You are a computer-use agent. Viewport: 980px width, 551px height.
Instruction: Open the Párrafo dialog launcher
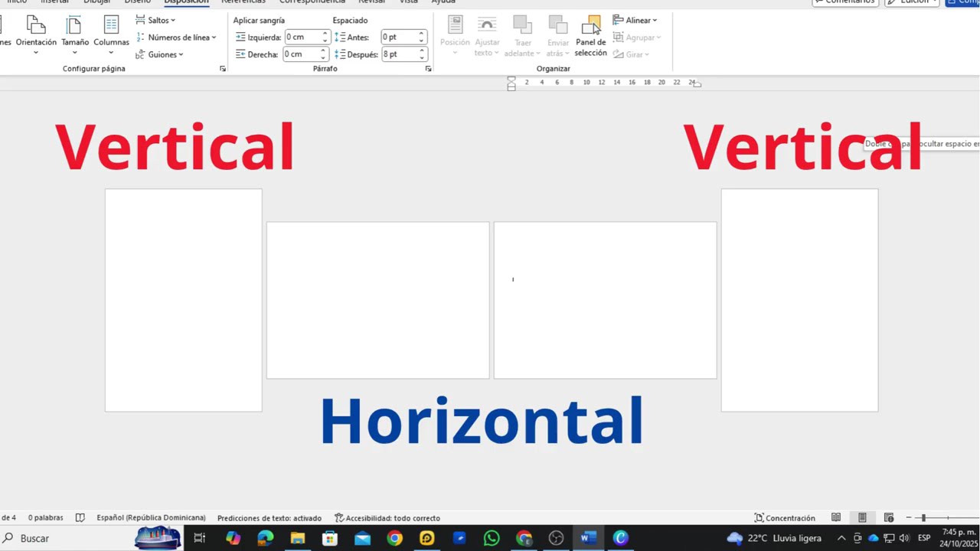click(428, 69)
